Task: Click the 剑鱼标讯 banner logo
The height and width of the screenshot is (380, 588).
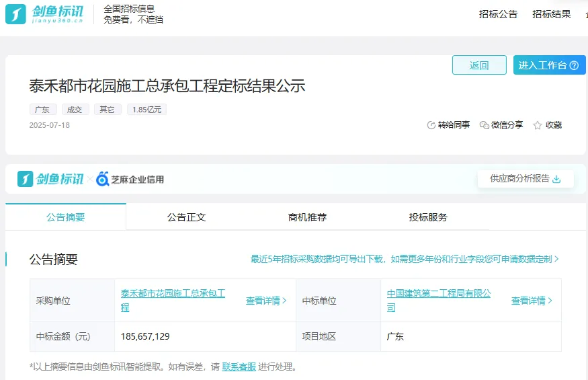Action: tap(50, 179)
